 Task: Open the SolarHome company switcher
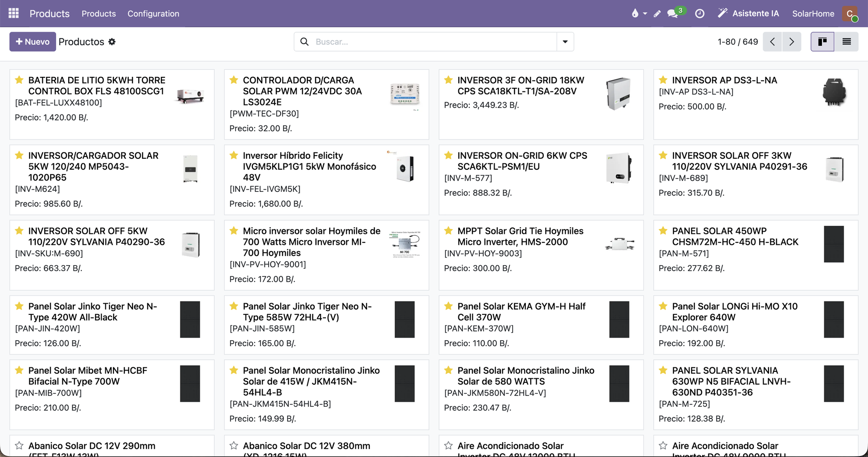[813, 14]
